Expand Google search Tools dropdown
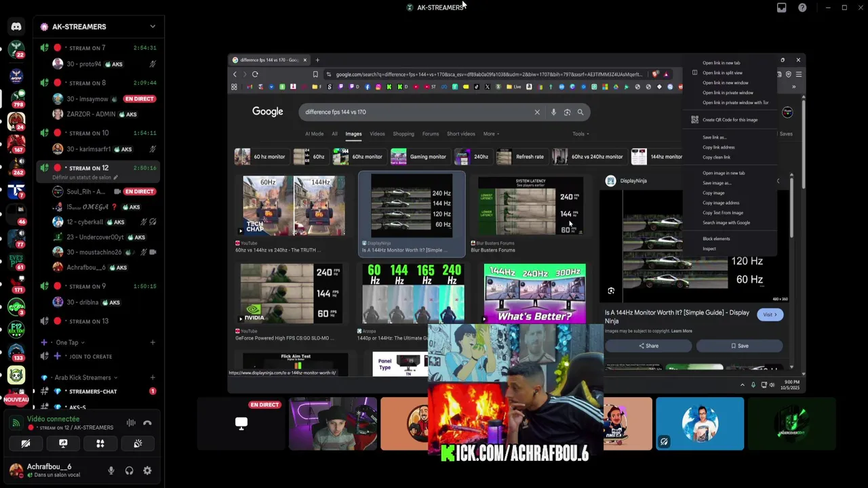Screen dimensions: 868x488 click(x=580, y=134)
